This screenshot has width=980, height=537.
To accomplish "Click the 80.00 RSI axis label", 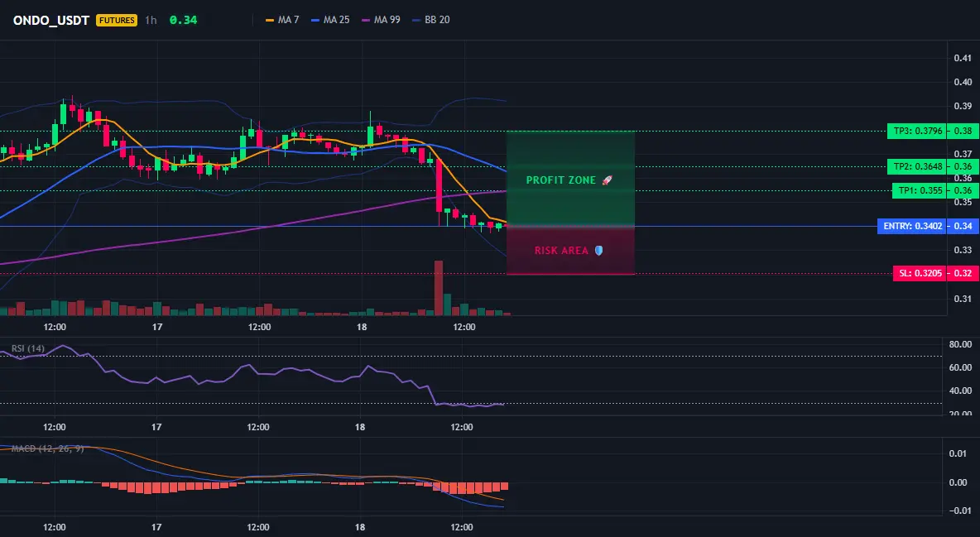I will [x=960, y=344].
